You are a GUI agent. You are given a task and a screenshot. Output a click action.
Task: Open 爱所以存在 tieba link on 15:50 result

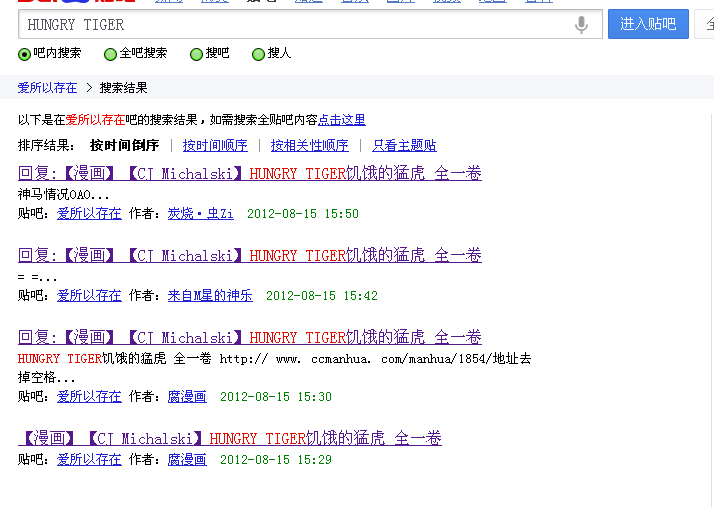coord(89,213)
